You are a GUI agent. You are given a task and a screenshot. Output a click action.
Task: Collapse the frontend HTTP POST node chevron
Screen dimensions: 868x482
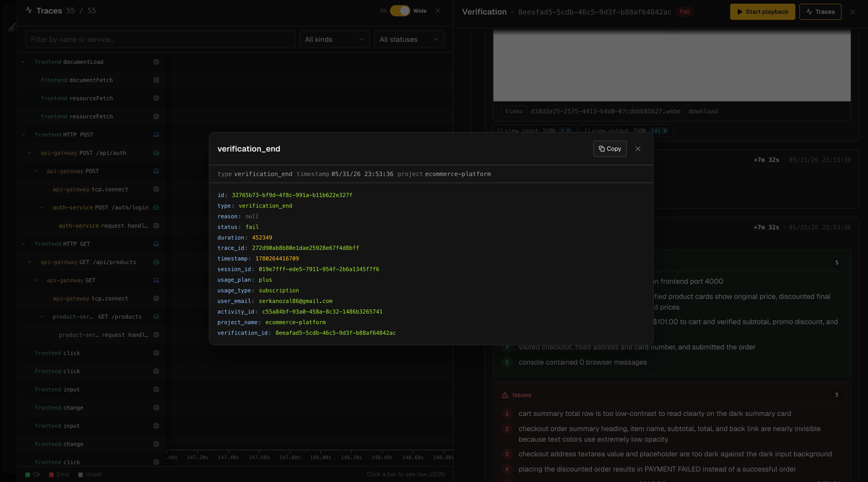coord(23,135)
